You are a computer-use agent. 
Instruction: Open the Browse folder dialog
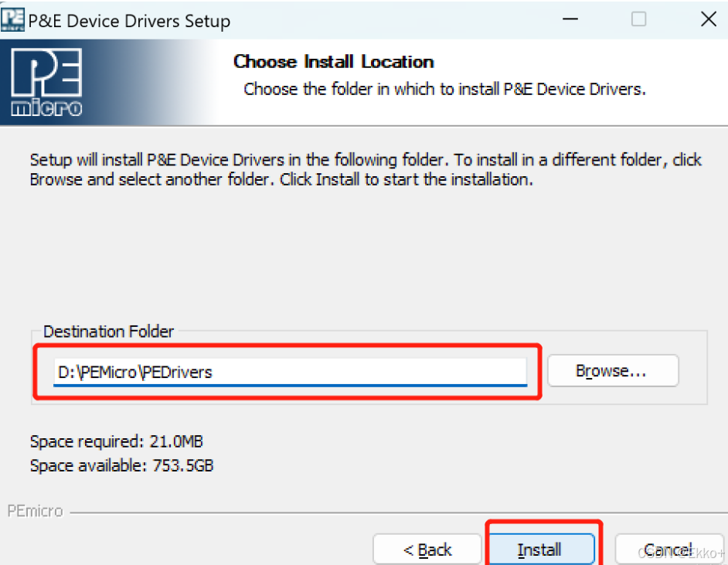(613, 370)
